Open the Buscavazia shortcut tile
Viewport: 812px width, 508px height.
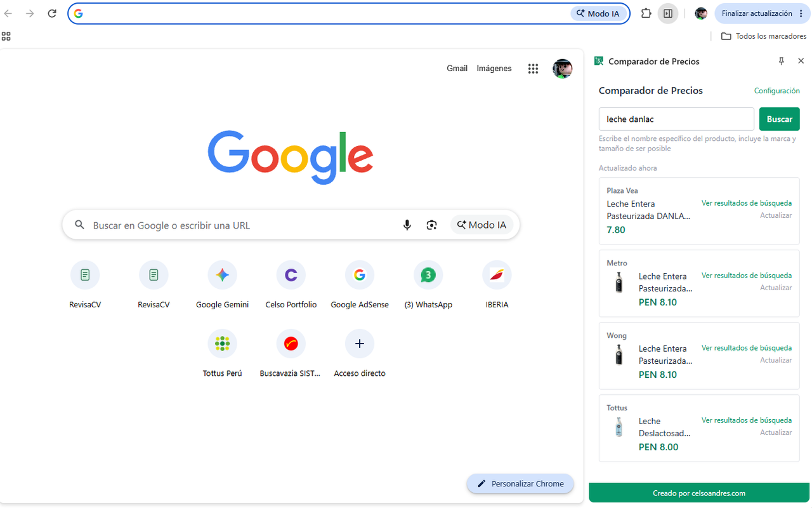point(291,353)
